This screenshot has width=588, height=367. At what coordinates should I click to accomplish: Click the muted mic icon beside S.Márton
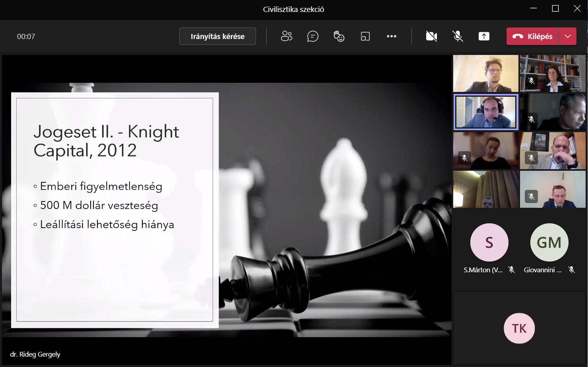[x=512, y=270]
